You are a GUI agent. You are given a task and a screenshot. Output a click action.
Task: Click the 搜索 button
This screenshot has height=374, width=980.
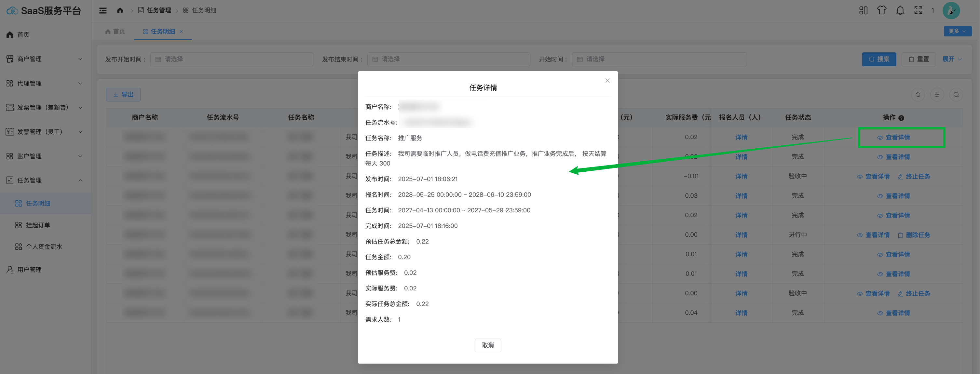coord(878,59)
